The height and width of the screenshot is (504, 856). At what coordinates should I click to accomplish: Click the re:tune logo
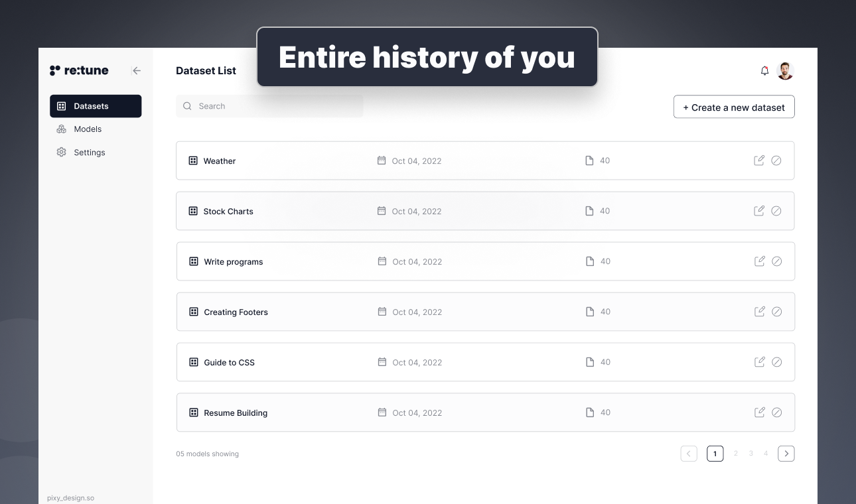(79, 70)
